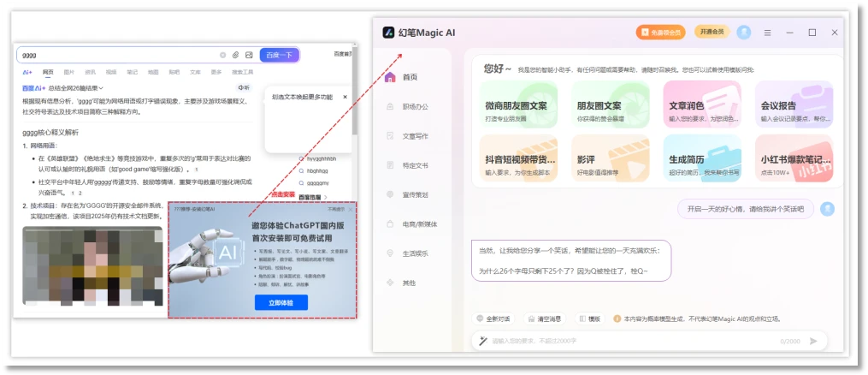The width and height of the screenshot is (868, 375).
Task: Open 生活娱乐 category in Magic AI sidebar
Action: (x=408, y=253)
